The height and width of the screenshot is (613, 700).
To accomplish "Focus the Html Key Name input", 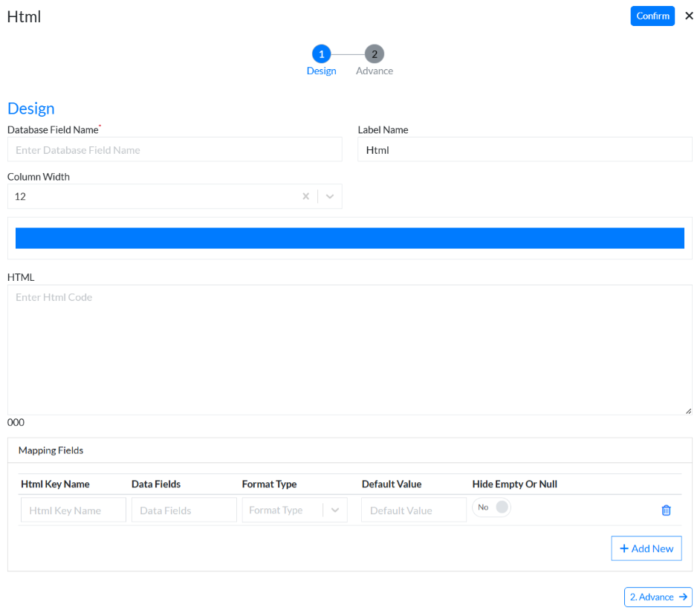I will click(x=74, y=510).
